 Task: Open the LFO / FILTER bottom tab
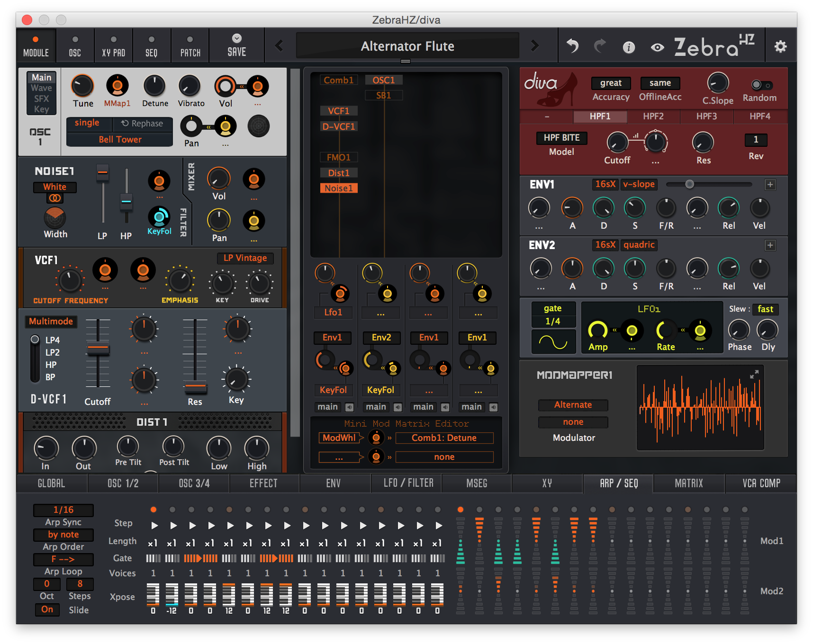[408, 483]
